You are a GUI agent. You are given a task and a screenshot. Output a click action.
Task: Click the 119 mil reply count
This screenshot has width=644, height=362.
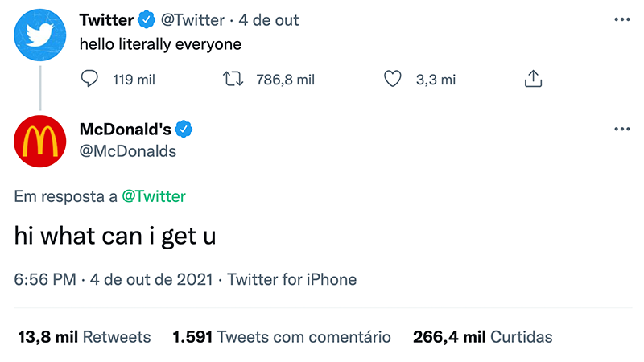click(134, 80)
